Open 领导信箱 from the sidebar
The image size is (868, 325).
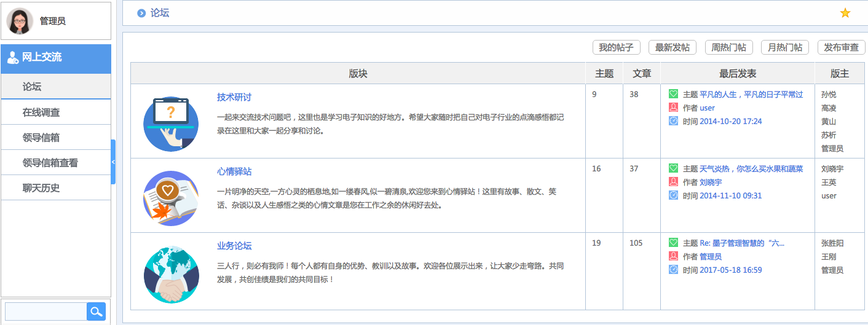click(x=41, y=138)
